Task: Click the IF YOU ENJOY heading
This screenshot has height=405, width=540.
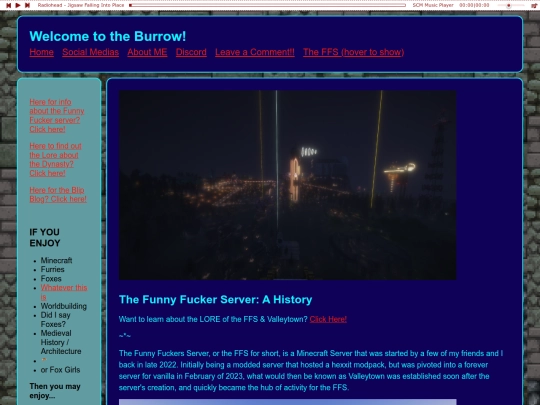Action: coord(45,238)
